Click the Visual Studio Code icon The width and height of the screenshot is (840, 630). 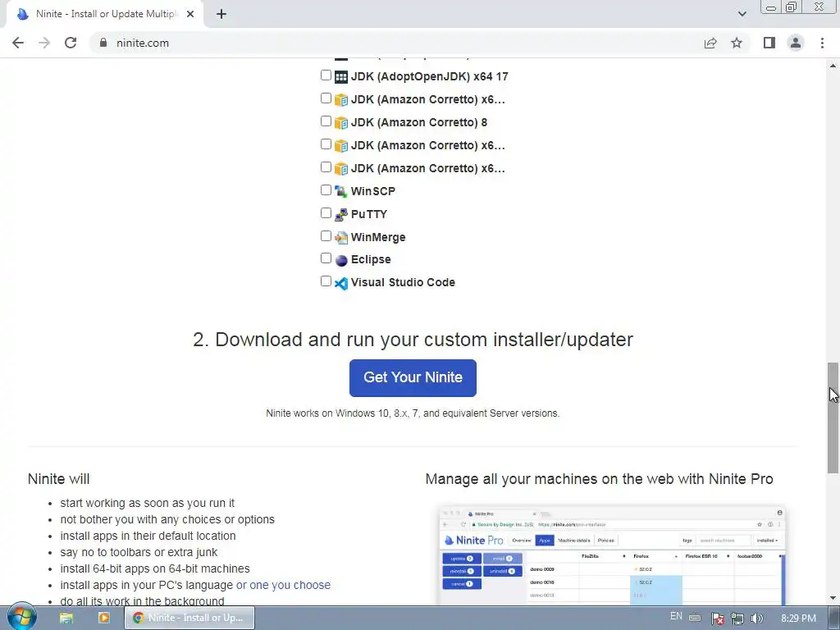click(341, 283)
